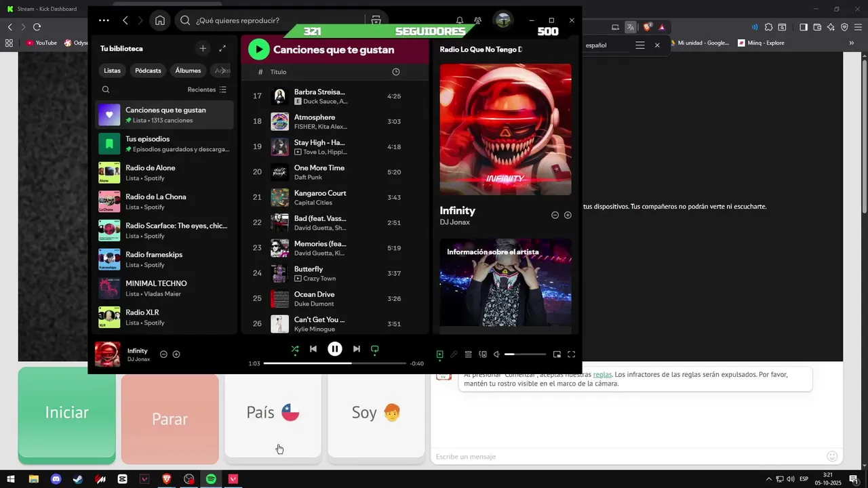Open the Spotify three-dots menu
This screenshot has height=488, width=868.
coord(104,20)
